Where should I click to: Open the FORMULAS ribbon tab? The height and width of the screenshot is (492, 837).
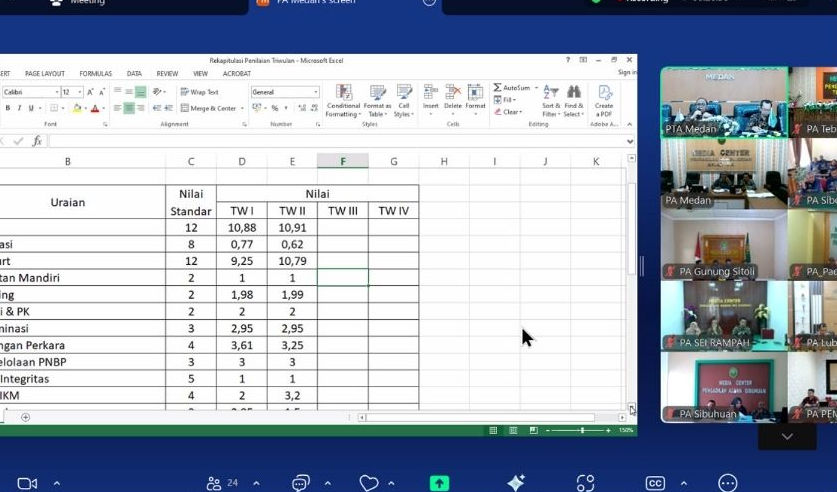[96, 73]
